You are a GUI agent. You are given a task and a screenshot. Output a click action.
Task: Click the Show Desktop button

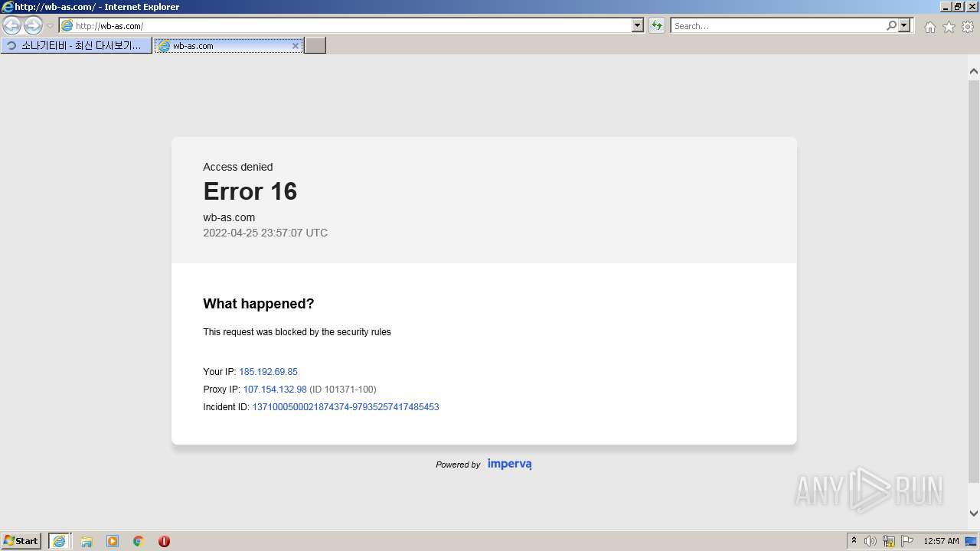pos(972,541)
